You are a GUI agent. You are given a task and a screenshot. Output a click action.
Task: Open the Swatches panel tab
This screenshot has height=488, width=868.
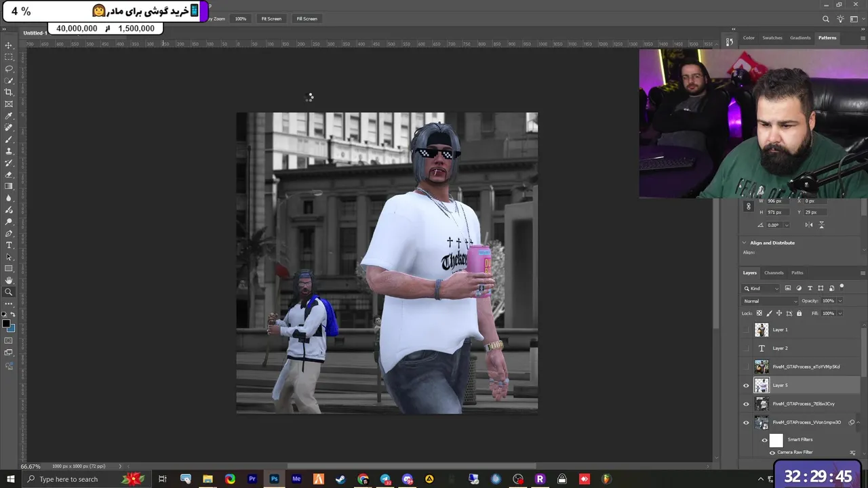click(x=772, y=38)
